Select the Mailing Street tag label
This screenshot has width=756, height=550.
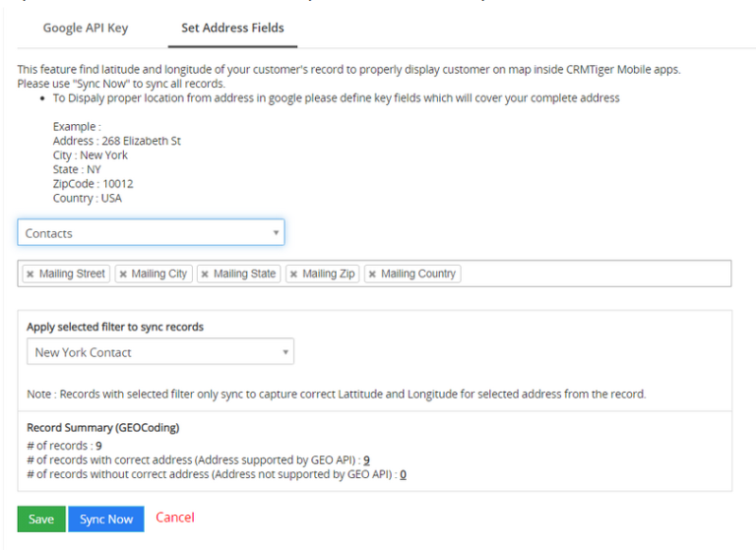[x=72, y=274]
